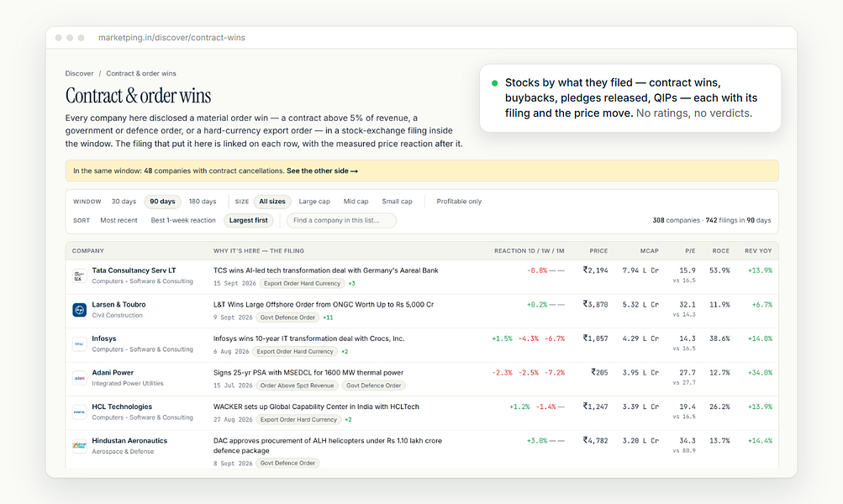Select the 30 days window filter
The height and width of the screenshot is (504, 843).
coord(124,202)
